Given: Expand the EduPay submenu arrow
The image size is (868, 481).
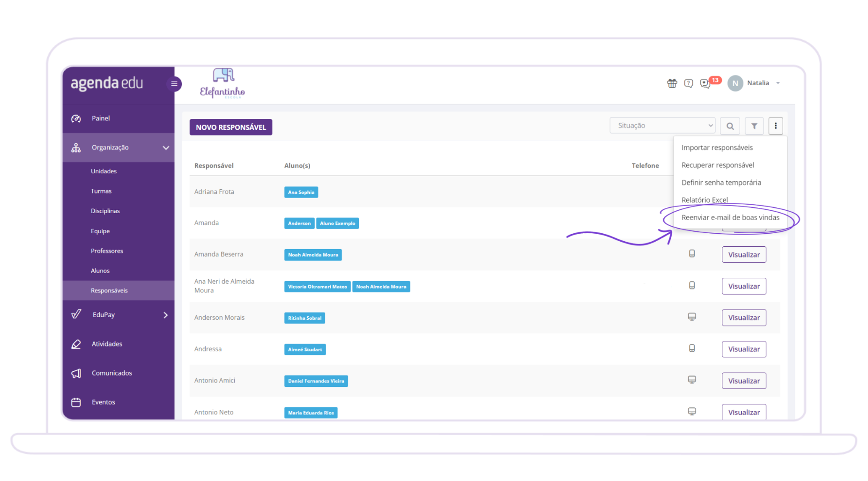Looking at the screenshot, I should coord(166,315).
